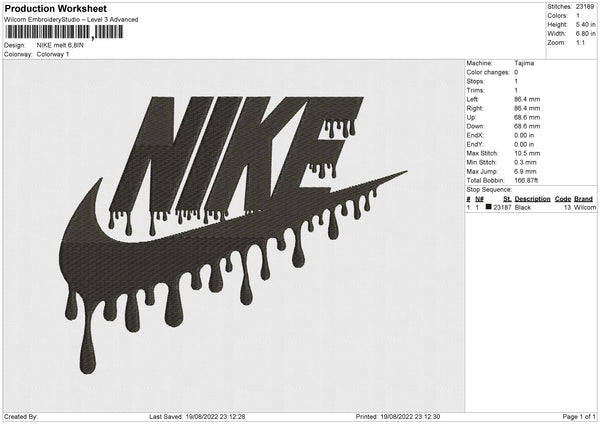Click the "Brand" column header
Screen dimensions: 600x424
(x=583, y=199)
